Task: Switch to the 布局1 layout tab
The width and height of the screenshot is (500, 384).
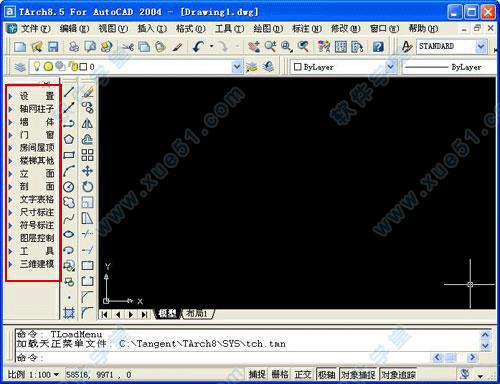Action: [x=197, y=314]
